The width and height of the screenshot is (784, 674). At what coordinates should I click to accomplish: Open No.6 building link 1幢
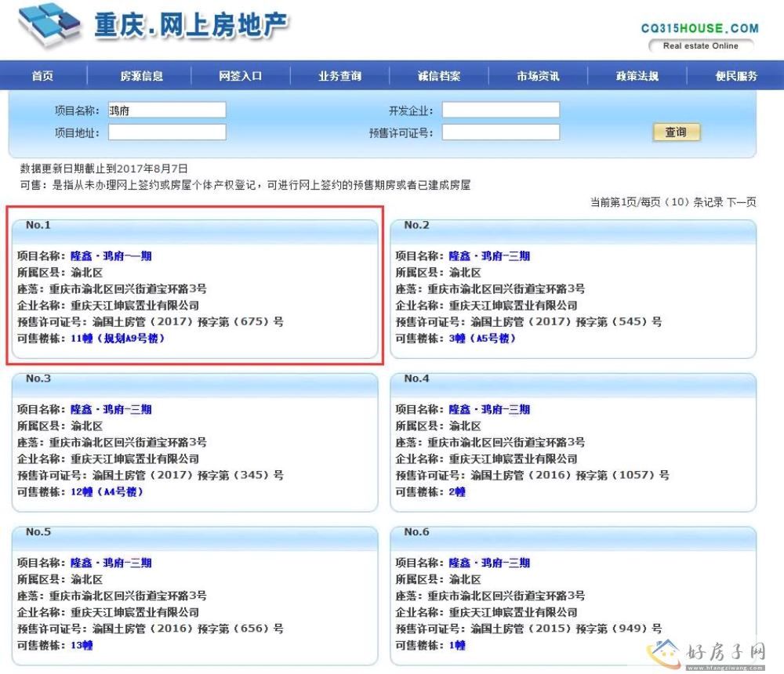pos(457,646)
